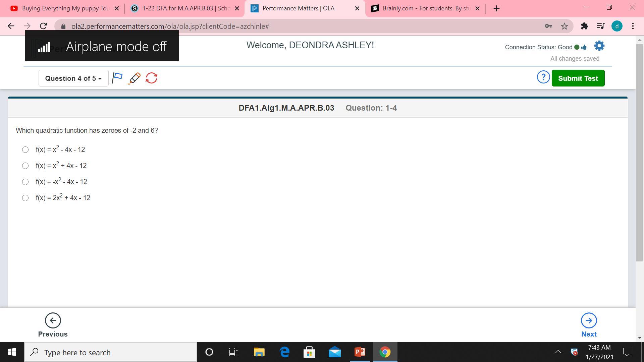The height and width of the screenshot is (362, 644).
Task: Open the Chrome three-dot menu
Action: pos(633,26)
